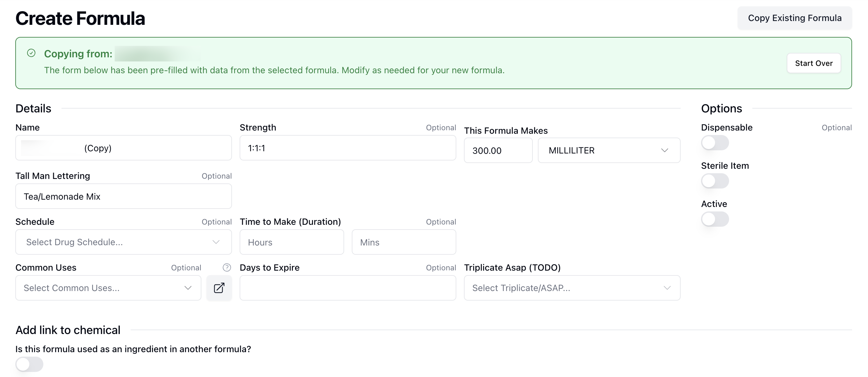Viewport: 868px width, 377px height.
Task: Turn on the Active switch
Action: coord(715,219)
